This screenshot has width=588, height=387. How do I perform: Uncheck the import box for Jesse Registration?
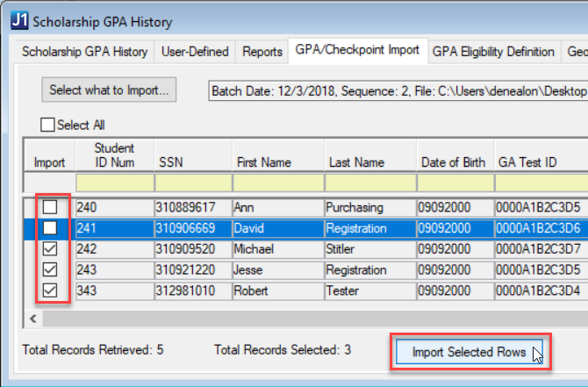[51, 270]
